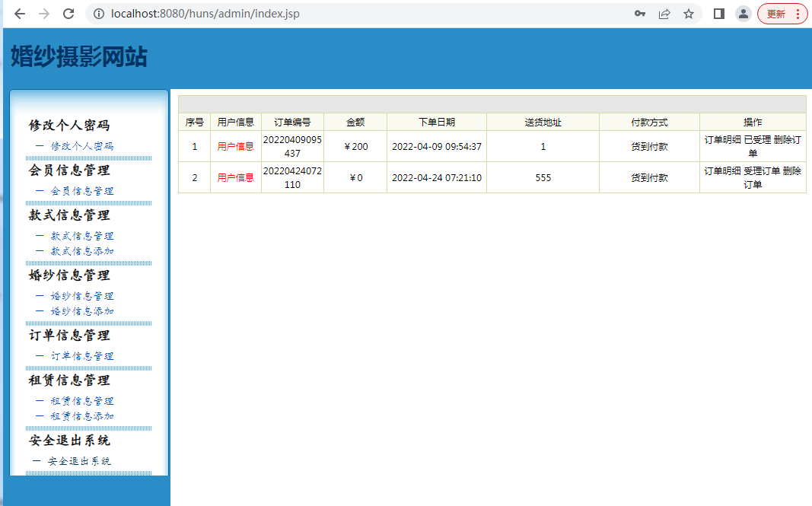Screen dimensions: 812x506
Task: Open 订单明细 for the second order
Action: 722,171
